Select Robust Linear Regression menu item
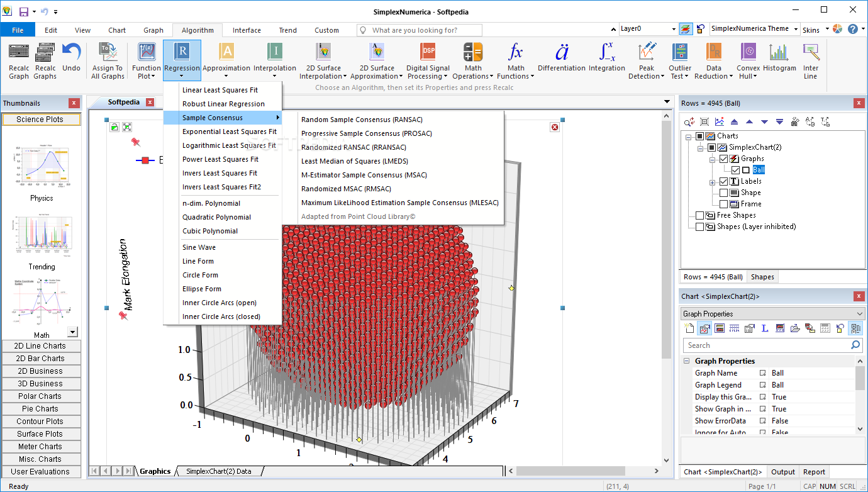The height and width of the screenshot is (492, 868). [223, 104]
